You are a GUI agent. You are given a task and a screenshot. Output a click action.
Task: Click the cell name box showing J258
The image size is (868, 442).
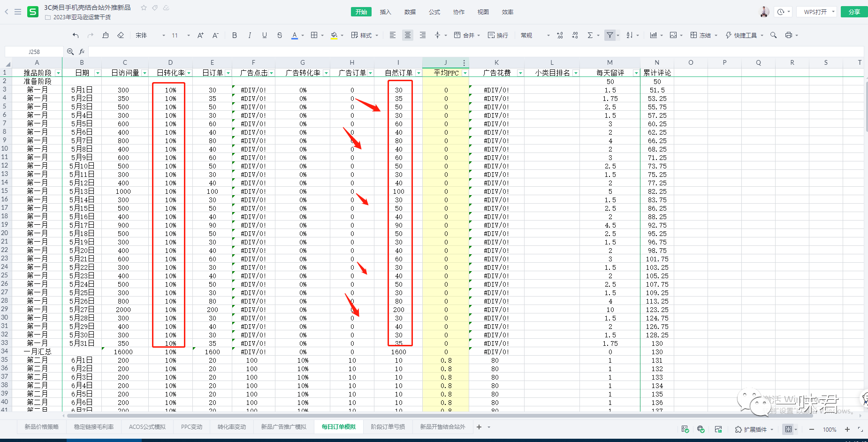pyautogui.click(x=34, y=52)
